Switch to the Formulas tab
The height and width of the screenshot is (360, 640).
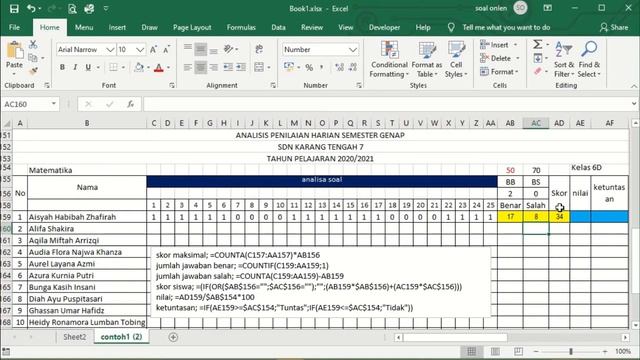(x=241, y=27)
